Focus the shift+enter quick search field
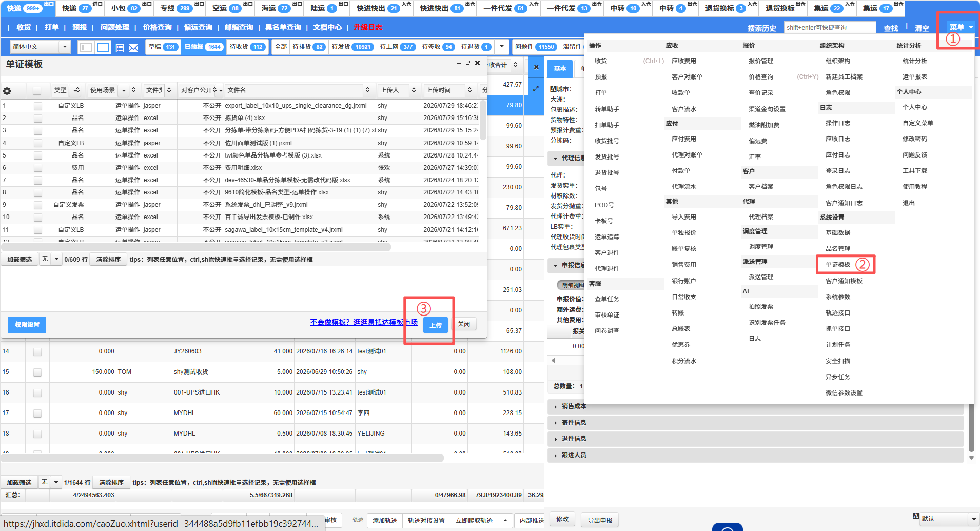Screen dimensions: 980x531 point(830,28)
